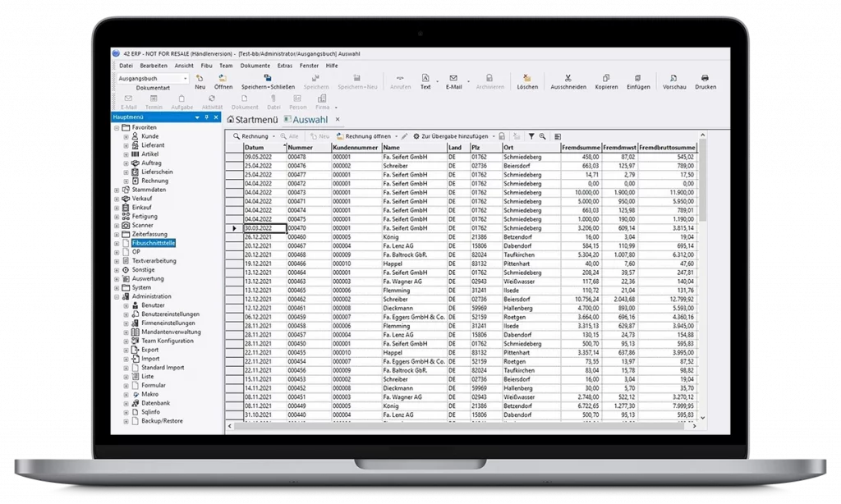This screenshot has height=504, width=841.
Task: Click Rechnung öffnen button
Action: coord(364,136)
